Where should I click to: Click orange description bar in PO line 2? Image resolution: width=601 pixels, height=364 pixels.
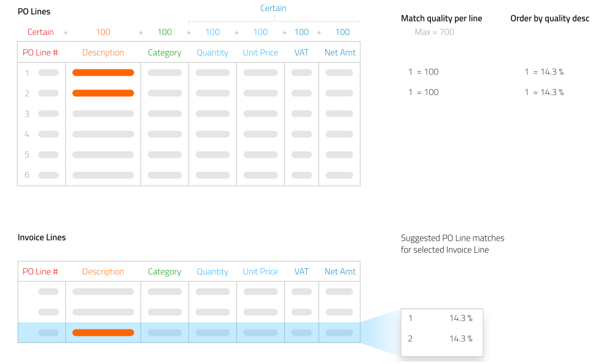point(103,93)
